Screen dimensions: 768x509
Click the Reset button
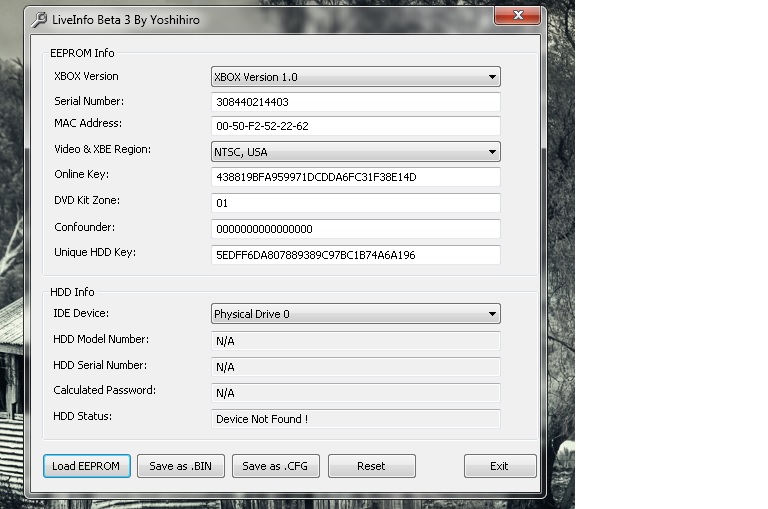click(x=372, y=466)
